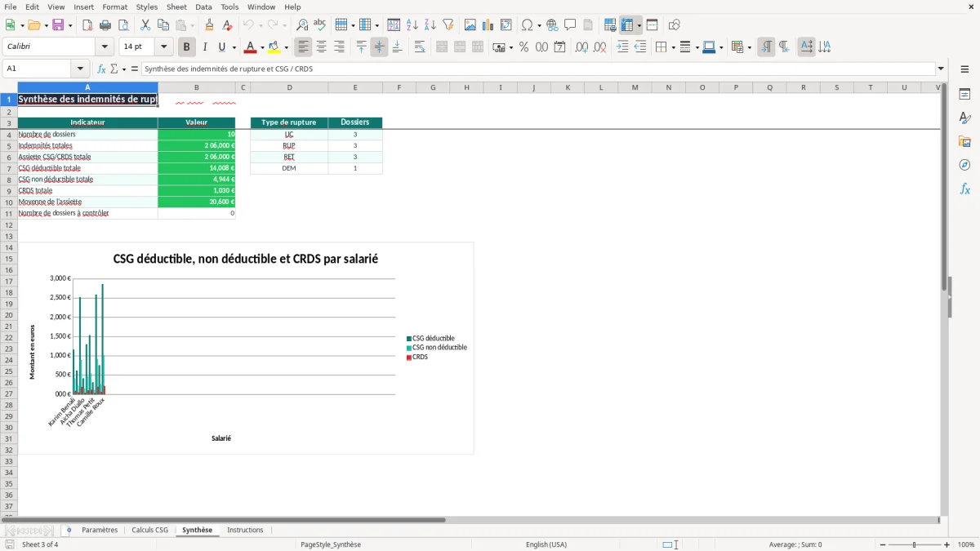
Task: Click zoom percentage 100%
Action: (x=966, y=544)
